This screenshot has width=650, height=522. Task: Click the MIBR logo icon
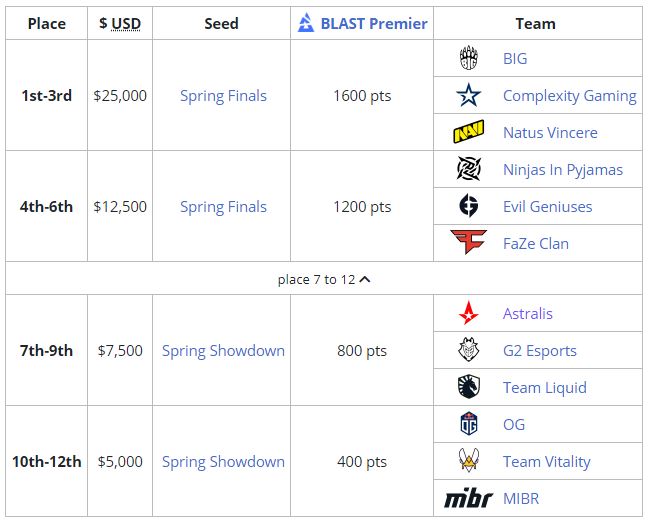tap(468, 498)
